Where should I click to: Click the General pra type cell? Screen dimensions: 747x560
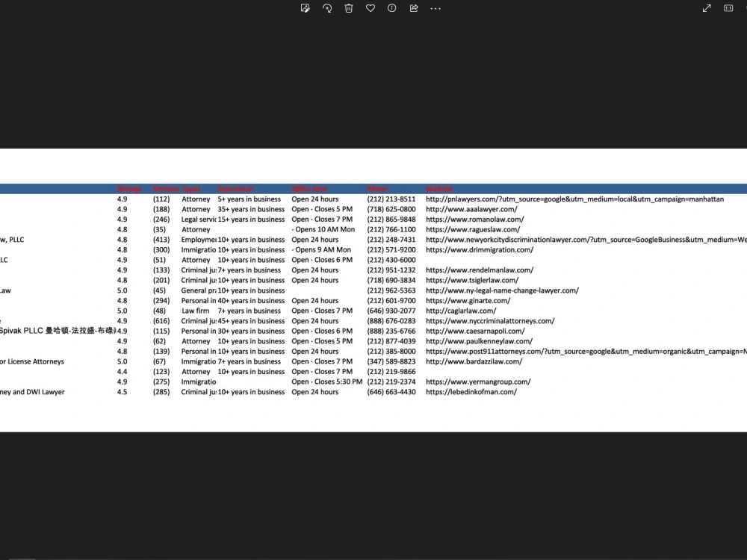pyautogui.click(x=199, y=290)
